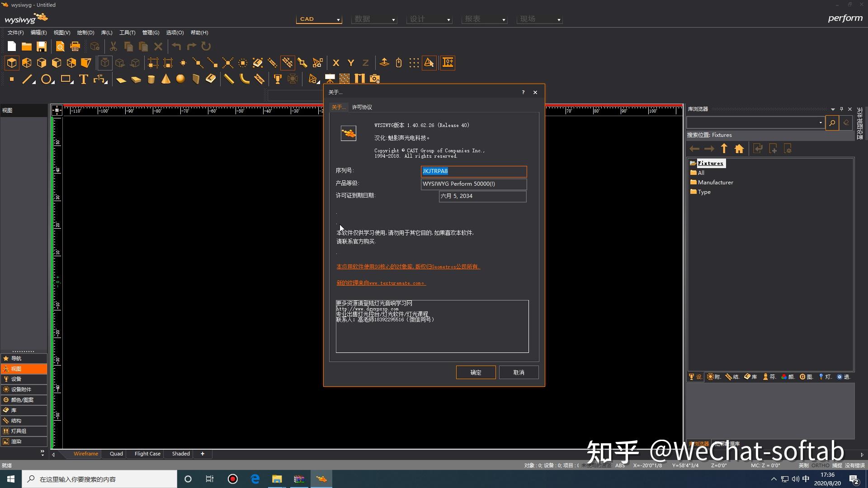Select the Text tool in the drawing toolbar
868x488 pixels.
[x=83, y=79]
